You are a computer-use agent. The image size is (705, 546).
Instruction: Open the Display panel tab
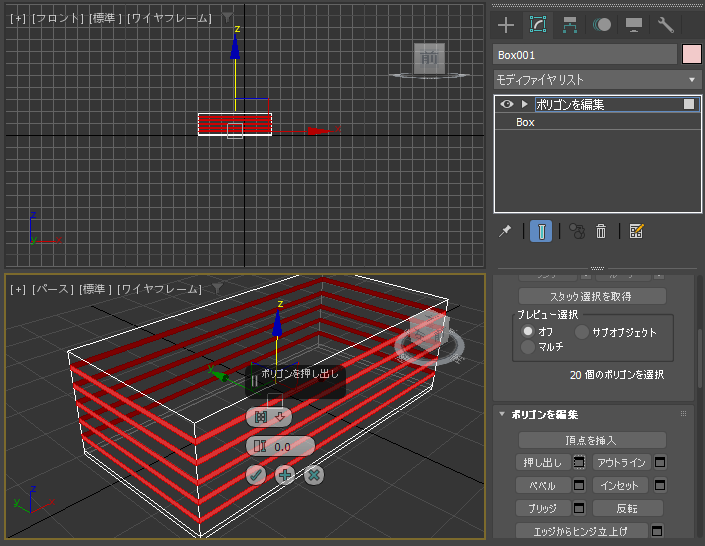(634, 25)
